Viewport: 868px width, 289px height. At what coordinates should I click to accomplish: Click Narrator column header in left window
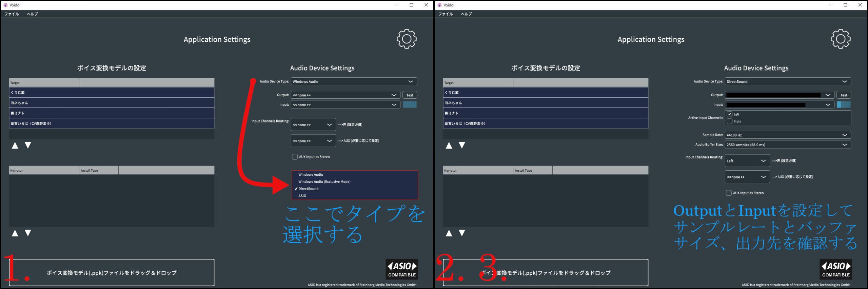pyautogui.click(x=44, y=170)
